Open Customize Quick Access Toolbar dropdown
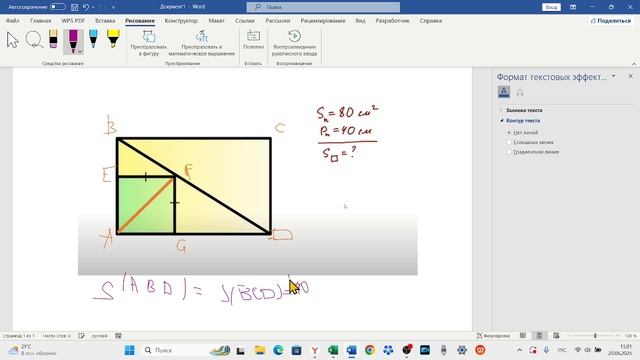This screenshot has height=360, width=640. point(113,7)
